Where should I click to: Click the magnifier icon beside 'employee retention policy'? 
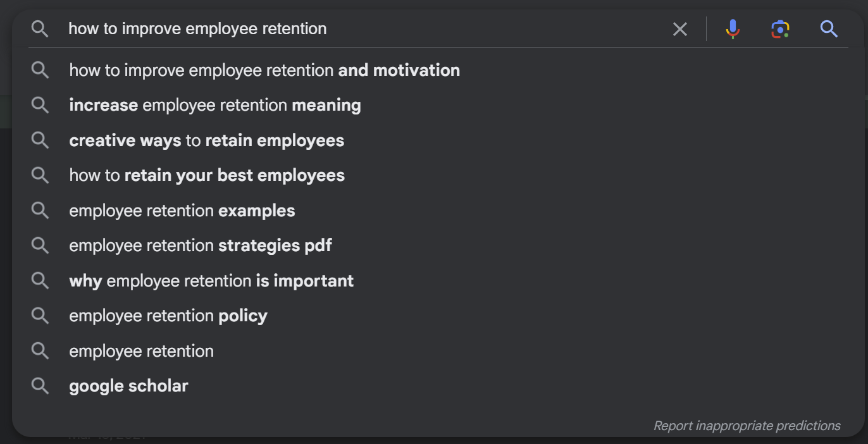coord(40,316)
